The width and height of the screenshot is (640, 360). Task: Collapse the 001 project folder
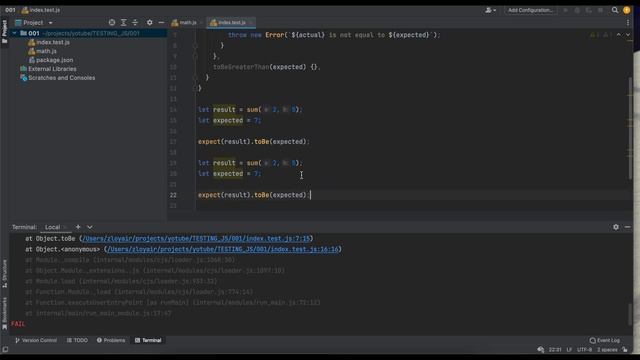click(15, 33)
